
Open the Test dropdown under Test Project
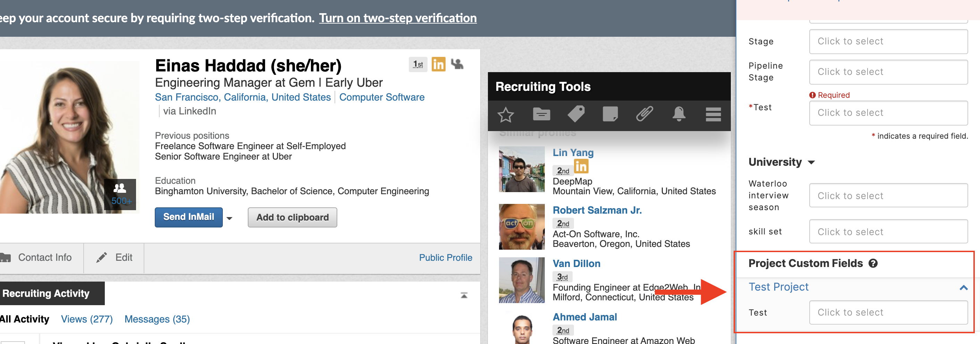click(x=888, y=312)
